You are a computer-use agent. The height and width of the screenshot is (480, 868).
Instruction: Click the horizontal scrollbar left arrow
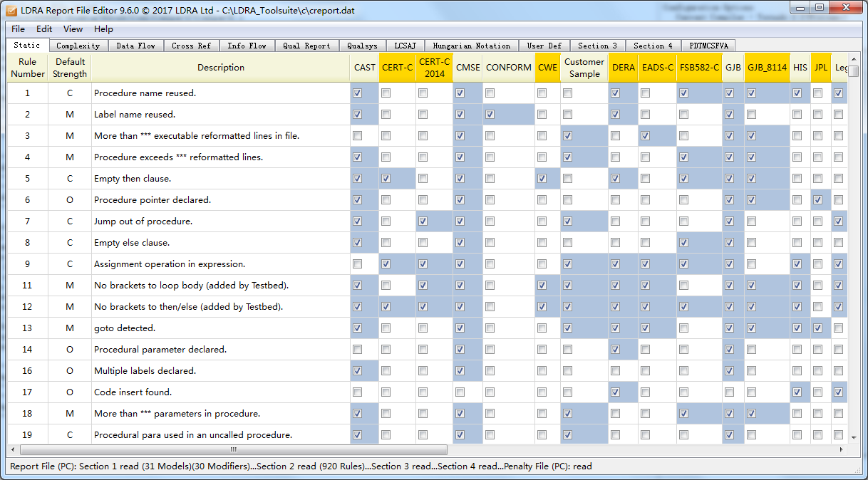[x=14, y=450]
